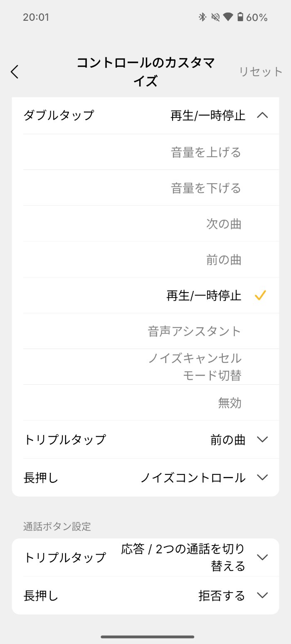
Task: Tap リセット to reset all controls
Action: (260, 71)
